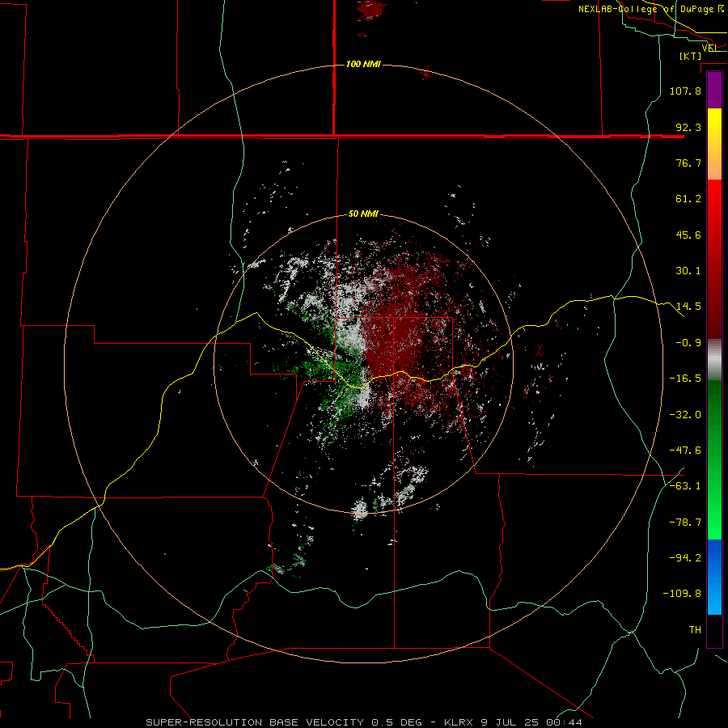Click the "-63.1" scale value
Image resolution: width=728 pixels, height=728 pixels.
(x=685, y=486)
